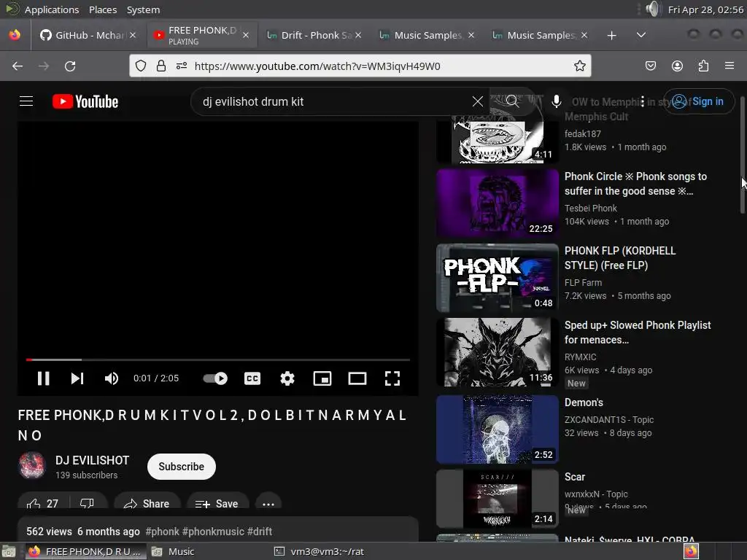Viewport: 747px width, 560px height.
Task: Clear the YouTube search text
Action: [x=477, y=101]
